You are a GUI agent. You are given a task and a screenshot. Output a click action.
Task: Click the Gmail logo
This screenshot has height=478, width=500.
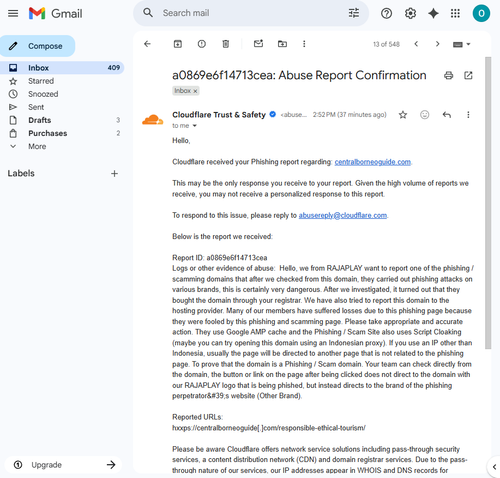[56, 13]
